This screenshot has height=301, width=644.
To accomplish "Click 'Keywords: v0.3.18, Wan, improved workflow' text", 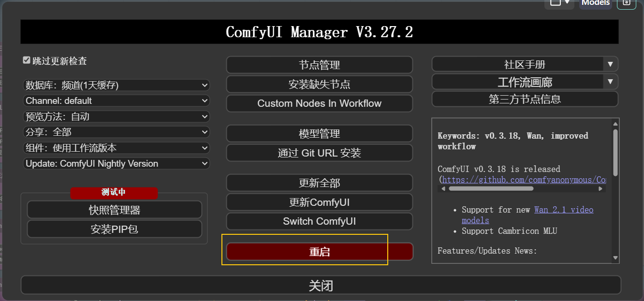I will (513, 141).
